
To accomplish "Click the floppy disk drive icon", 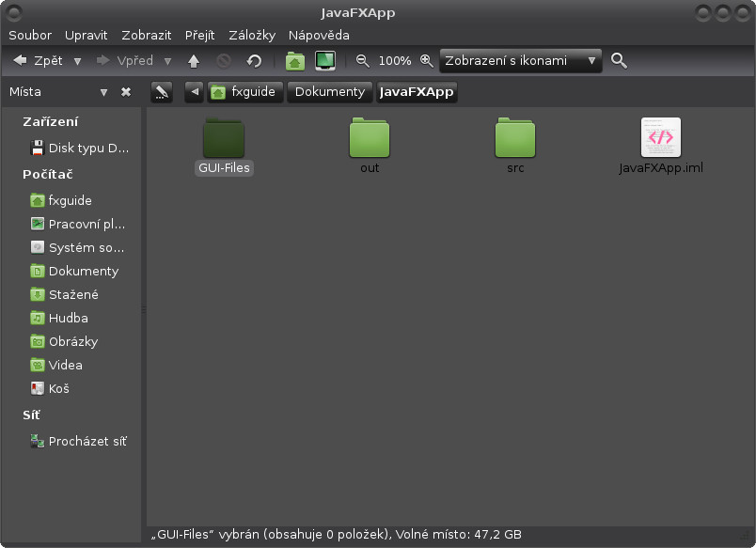I will pyautogui.click(x=37, y=148).
